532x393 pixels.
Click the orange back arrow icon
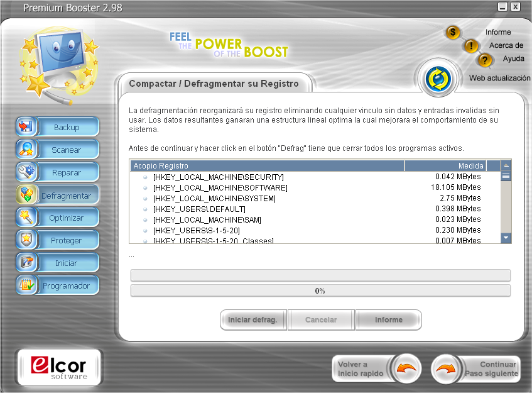[406, 368]
